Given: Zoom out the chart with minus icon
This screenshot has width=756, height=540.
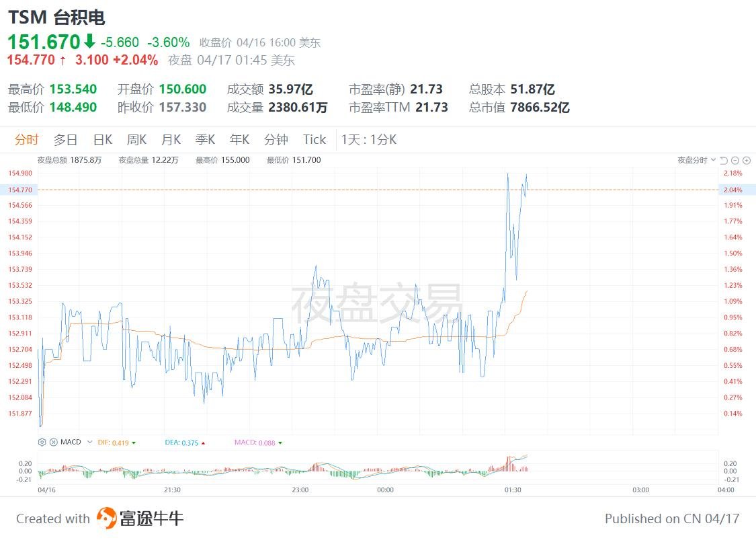Looking at the screenshot, I should click(734, 160).
